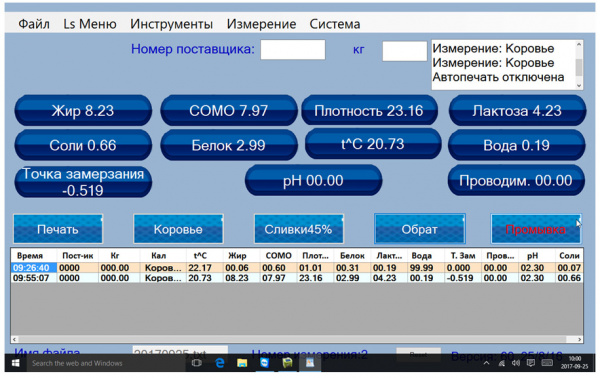Click the Печать button
This screenshot has height=378, width=600.
pyautogui.click(x=58, y=229)
